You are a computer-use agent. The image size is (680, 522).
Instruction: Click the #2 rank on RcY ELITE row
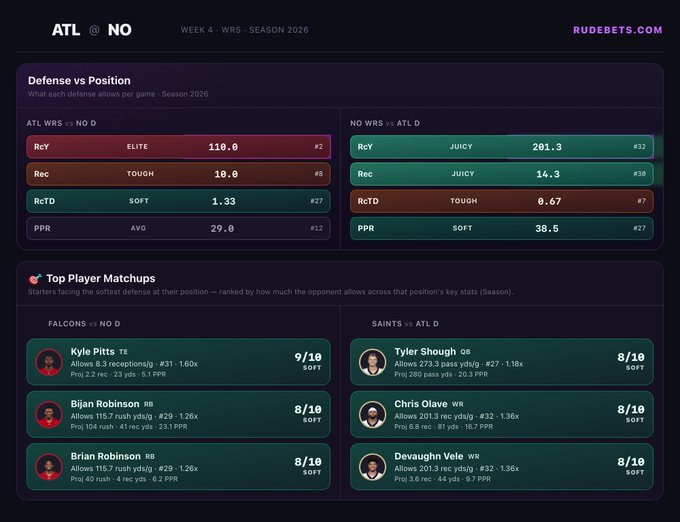coord(318,147)
